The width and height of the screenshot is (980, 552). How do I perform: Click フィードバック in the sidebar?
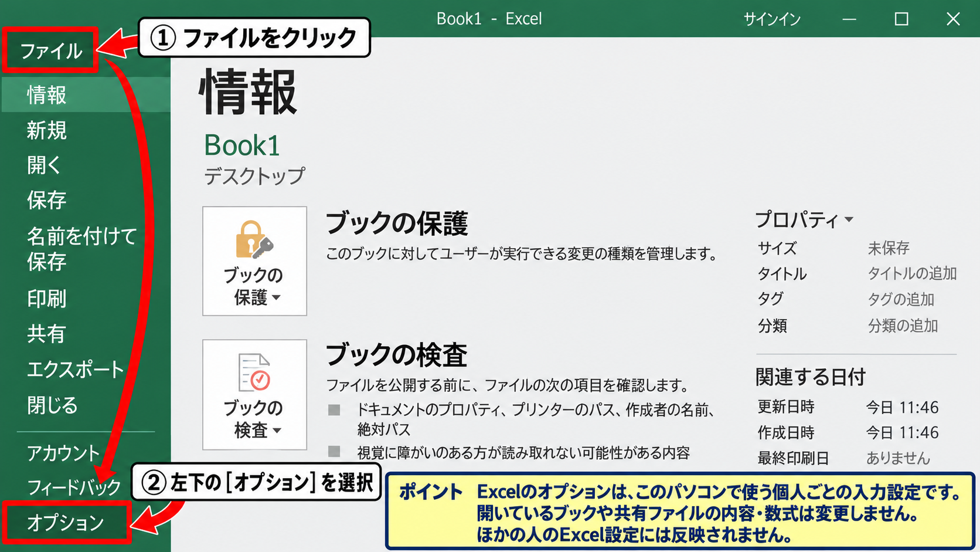click(74, 487)
